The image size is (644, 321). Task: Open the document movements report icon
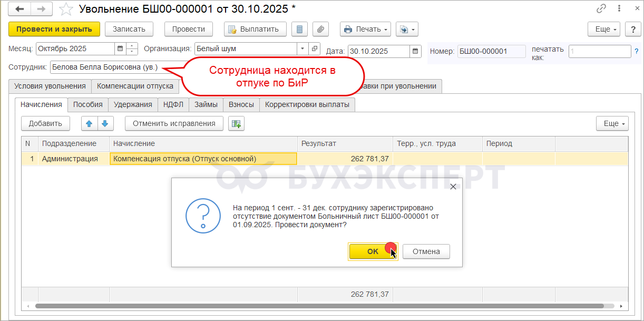pyautogui.click(x=300, y=29)
